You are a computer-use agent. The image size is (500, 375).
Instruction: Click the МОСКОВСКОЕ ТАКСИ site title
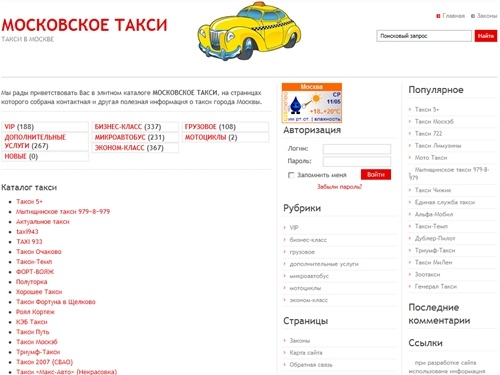click(x=84, y=25)
